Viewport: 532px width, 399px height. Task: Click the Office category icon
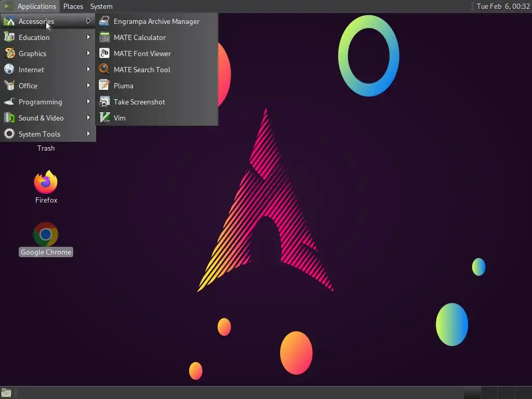coord(9,86)
